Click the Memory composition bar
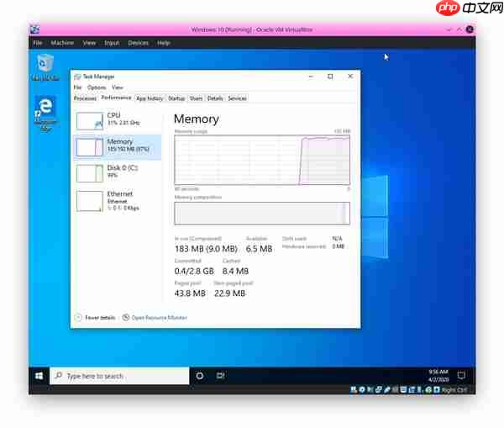The image size is (504, 428). 262,213
